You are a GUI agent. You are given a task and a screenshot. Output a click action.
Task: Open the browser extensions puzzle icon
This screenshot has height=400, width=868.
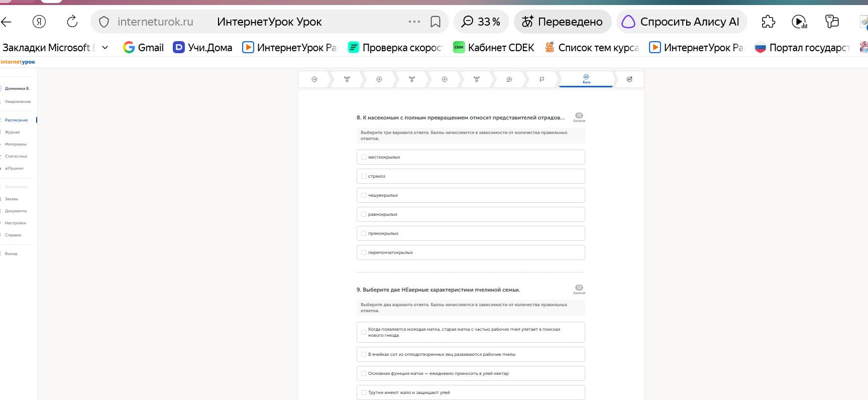[768, 22]
